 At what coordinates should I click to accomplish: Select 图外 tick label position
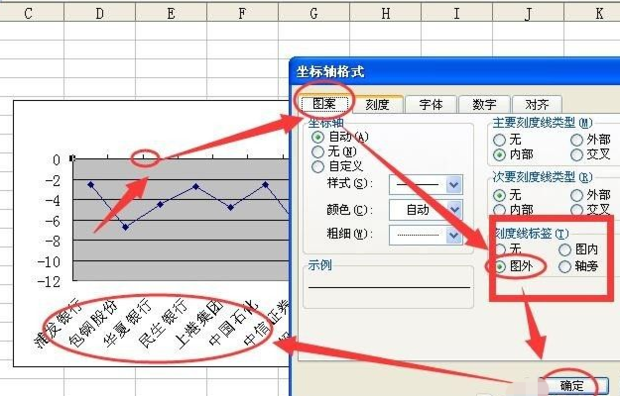pos(500,267)
